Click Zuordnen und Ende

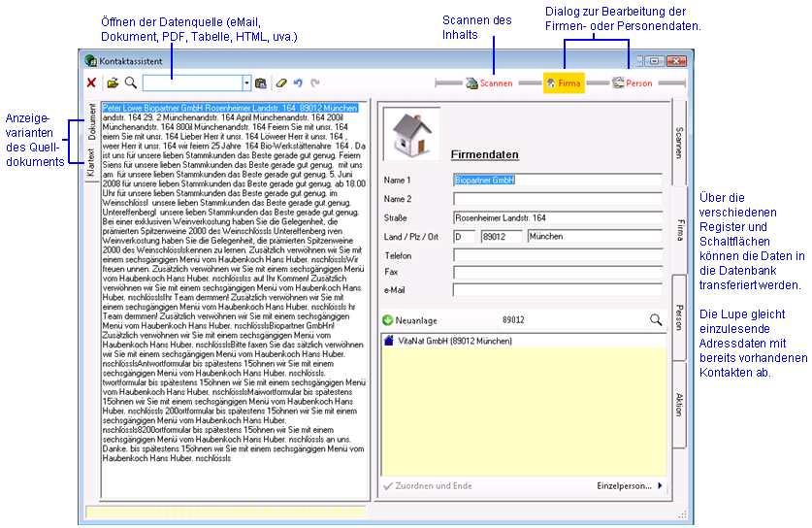(428, 486)
